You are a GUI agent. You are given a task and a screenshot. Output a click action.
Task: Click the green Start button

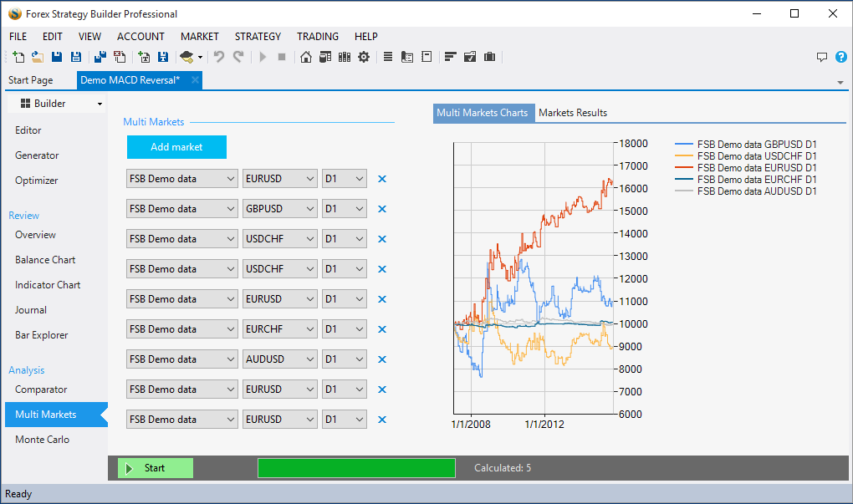click(x=156, y=468)
